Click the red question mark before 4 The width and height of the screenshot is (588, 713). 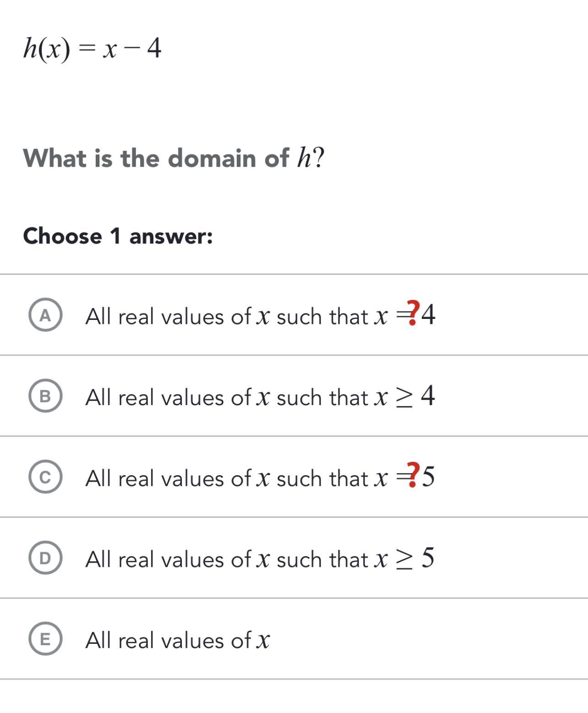pyautogui.click(x=413, y=313)
